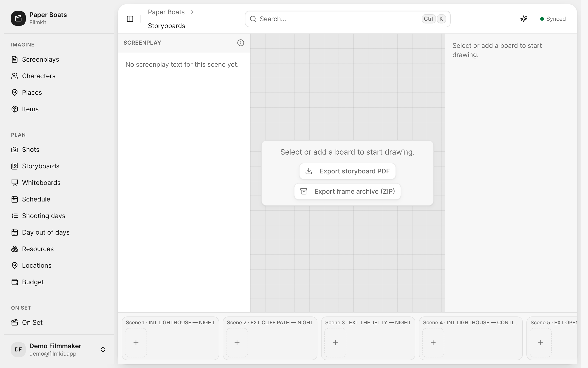Image resolution: width=588 pixels, height=368 pixels.
Task: Focus the Search input field
Action: [348, 19]
